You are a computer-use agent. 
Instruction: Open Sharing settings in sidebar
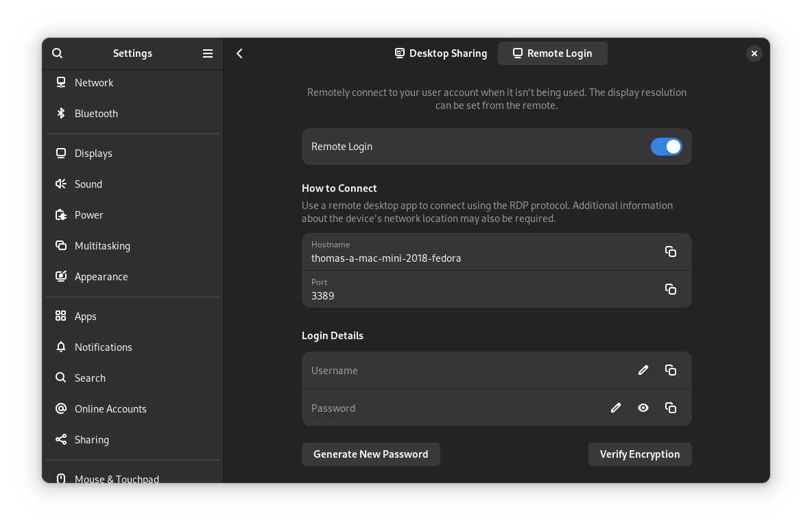coord(91,439)
